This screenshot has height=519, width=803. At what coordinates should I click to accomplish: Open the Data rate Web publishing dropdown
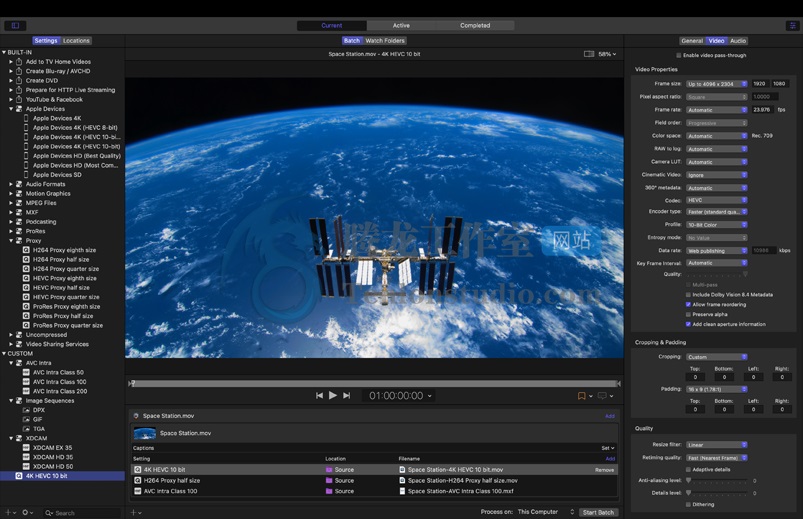click(716, 251)
